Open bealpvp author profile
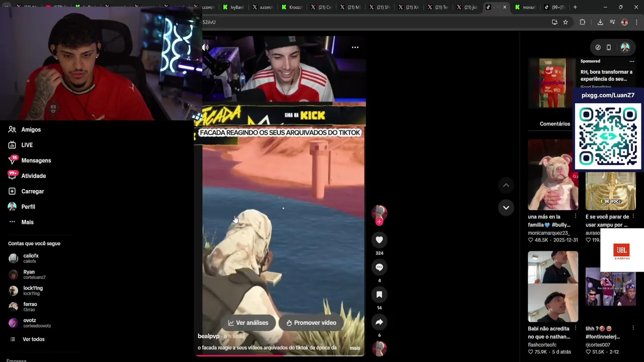644x362 pixels. pos(208,336)
